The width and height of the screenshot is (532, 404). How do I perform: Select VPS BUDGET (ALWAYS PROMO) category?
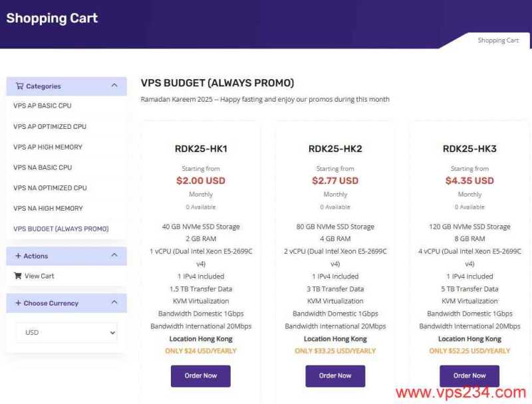[61, 229]
